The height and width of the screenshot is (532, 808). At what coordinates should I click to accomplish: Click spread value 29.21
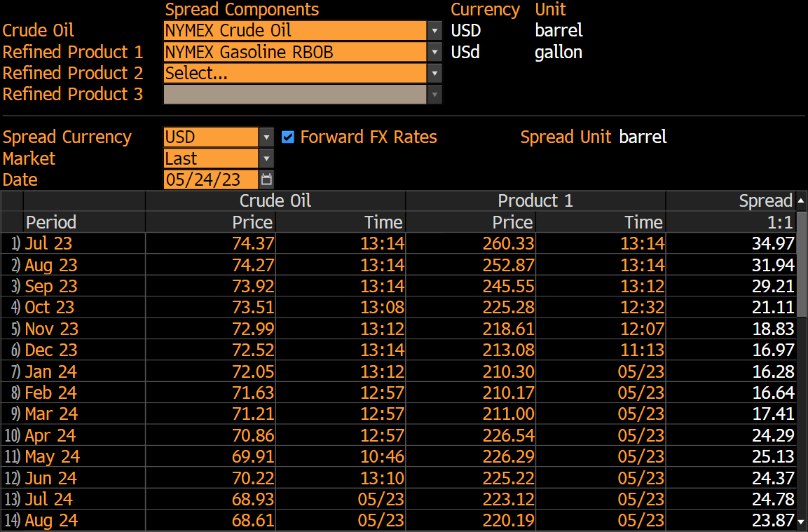pyautogui.click(x=773, y=286)
